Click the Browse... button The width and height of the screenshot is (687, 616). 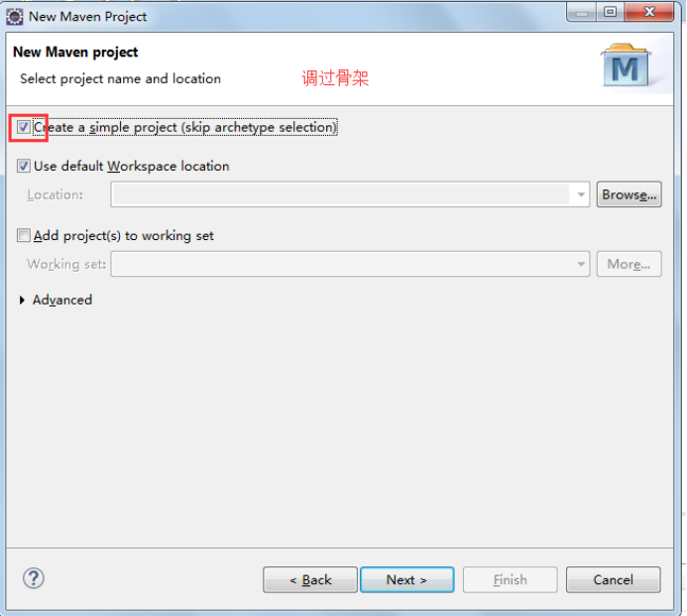629,194
